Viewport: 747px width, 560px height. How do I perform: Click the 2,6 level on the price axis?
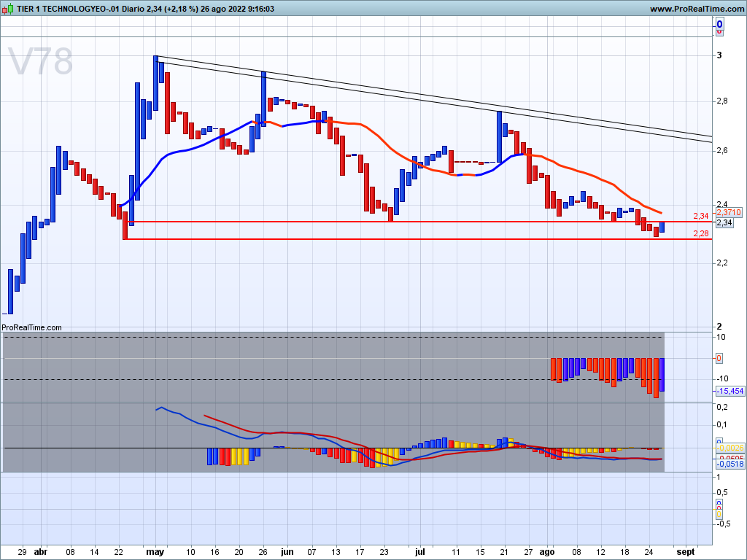click(722, 150)
